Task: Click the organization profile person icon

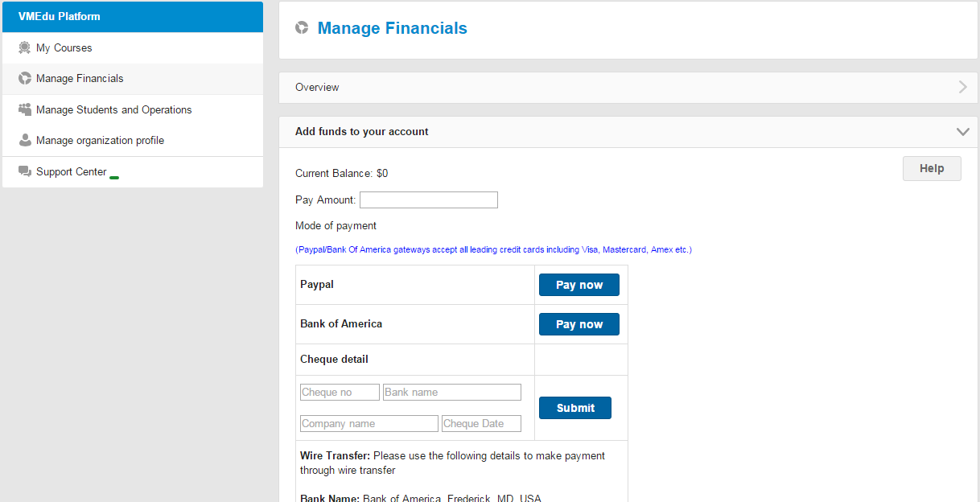Action: click(25, 140)
